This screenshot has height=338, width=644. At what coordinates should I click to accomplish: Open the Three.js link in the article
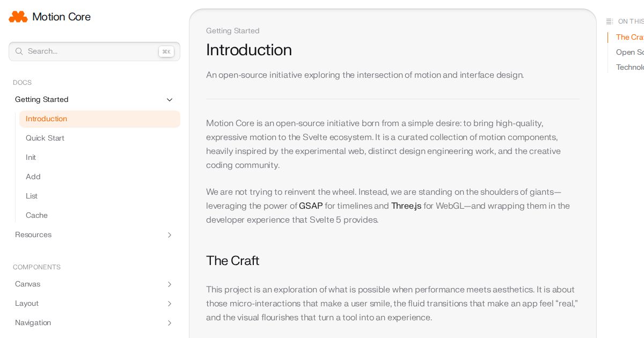tap(406, 206)
